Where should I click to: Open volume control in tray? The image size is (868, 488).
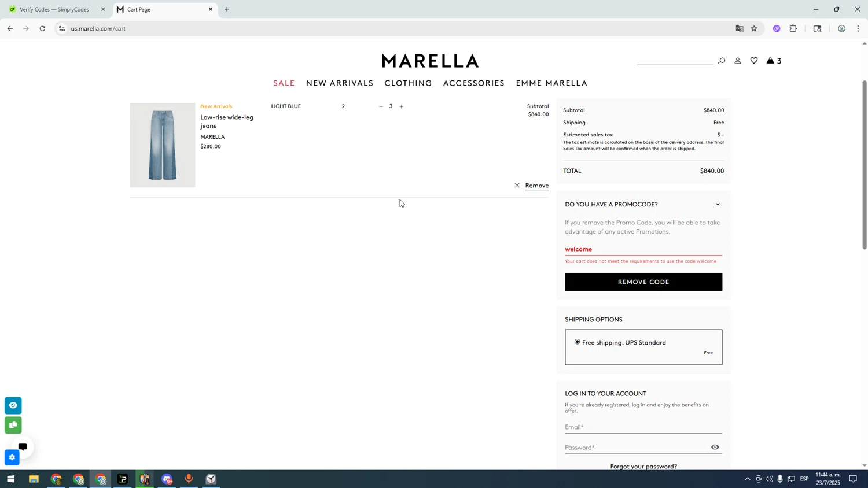tap(769, 479)
